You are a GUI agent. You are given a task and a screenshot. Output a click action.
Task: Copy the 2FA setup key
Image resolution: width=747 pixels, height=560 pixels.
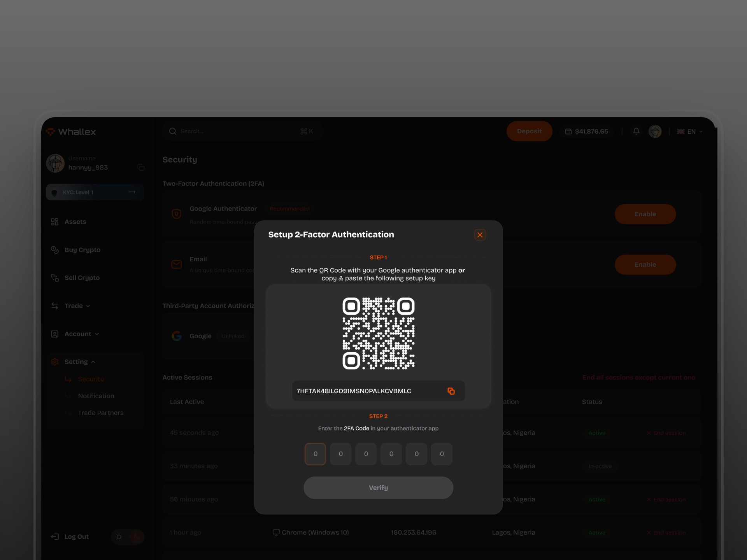(x=451, y=391)
